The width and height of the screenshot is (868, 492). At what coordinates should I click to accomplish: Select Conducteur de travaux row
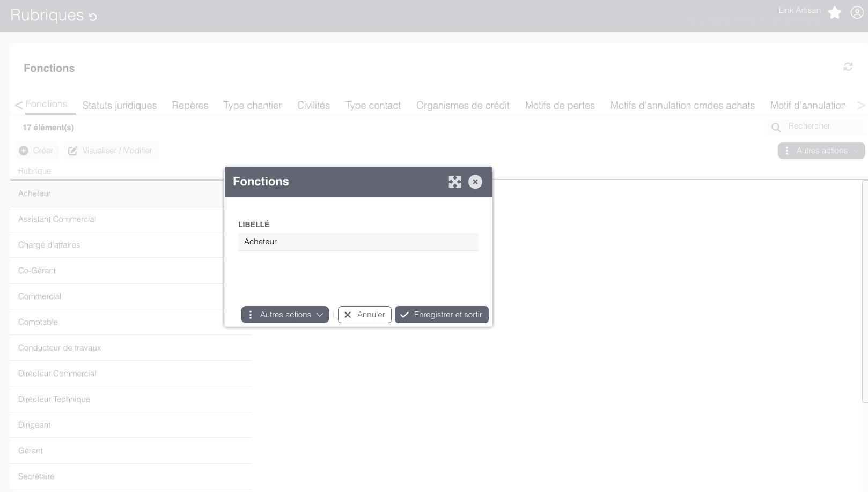coord(131,348)
